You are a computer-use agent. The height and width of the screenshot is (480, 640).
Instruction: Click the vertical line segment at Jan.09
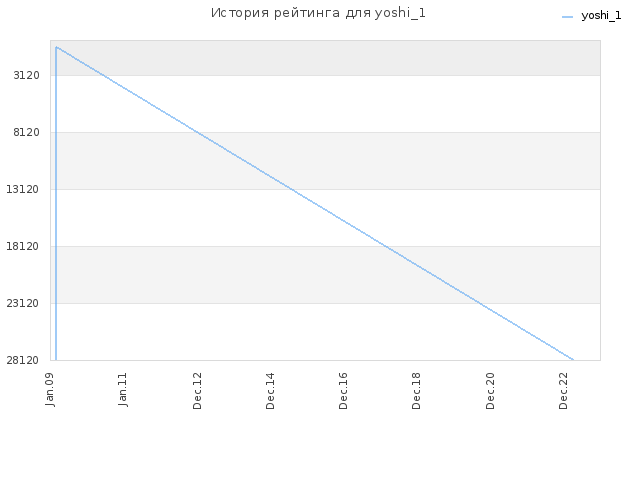point(56,204)
